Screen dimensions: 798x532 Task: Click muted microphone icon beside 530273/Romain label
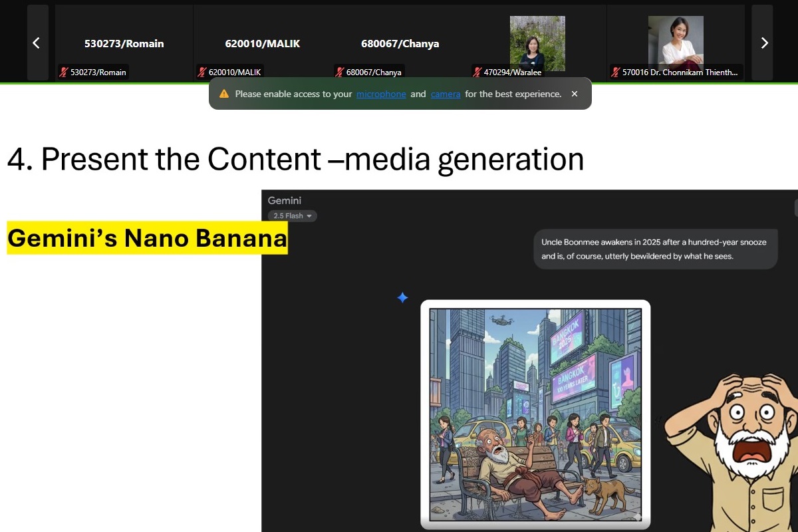(64, 72)
